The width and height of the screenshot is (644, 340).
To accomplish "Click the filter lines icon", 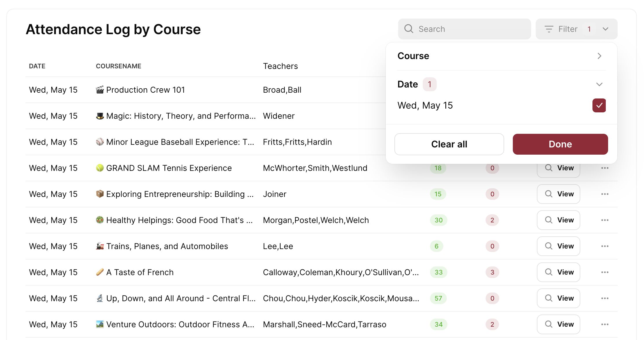I will pyautogui.click(x=549, y=29).
